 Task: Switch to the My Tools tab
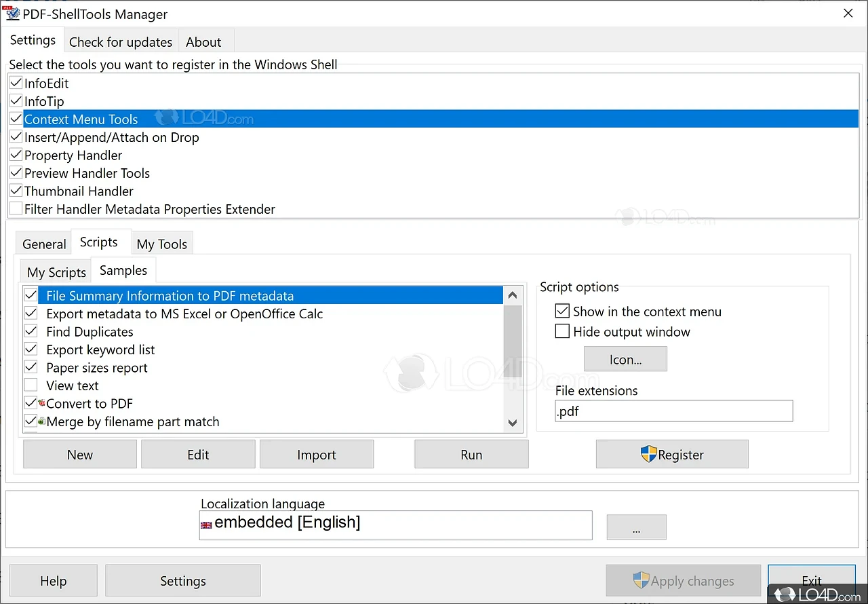pos(161,244)
